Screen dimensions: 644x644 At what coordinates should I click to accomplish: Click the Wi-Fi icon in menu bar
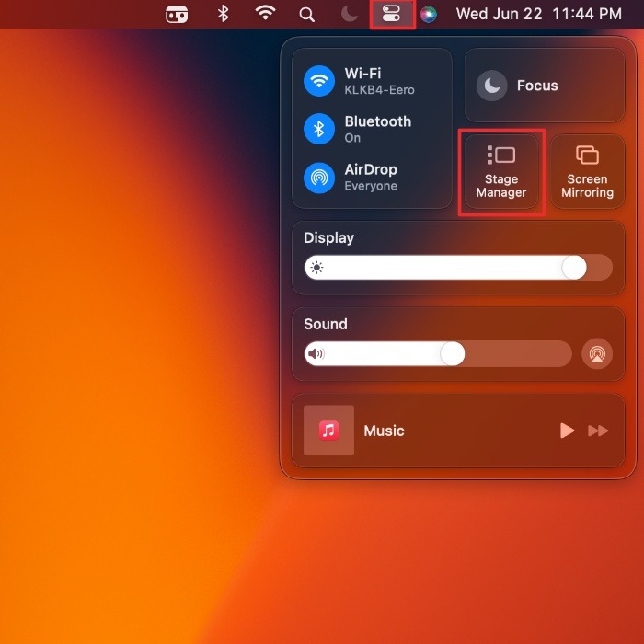click(265, 13)
